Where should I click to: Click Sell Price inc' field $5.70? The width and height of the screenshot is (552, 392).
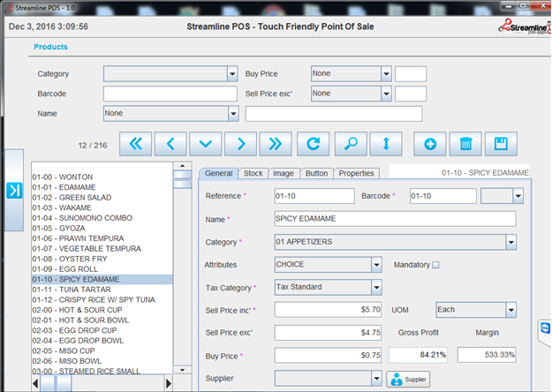coord(328,310)
